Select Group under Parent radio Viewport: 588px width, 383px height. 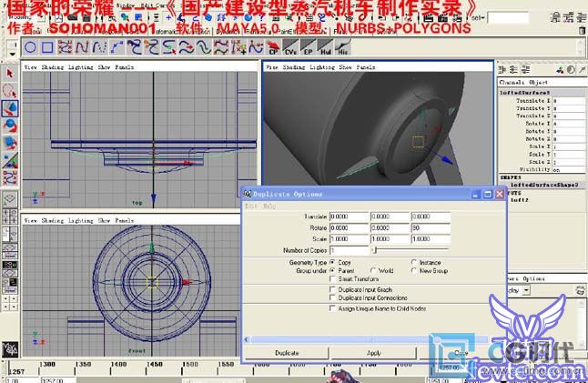click(x=332, y=270)
